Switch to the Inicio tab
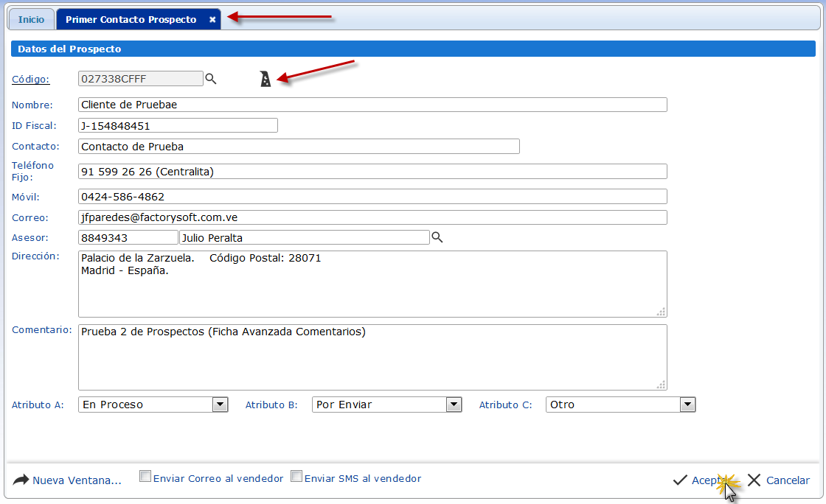This screenshot has height=504, width=826. (31, 19)
